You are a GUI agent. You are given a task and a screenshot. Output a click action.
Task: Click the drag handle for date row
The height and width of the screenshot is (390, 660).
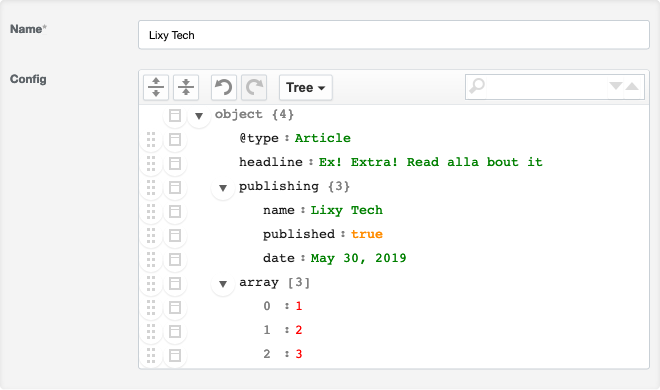pos(151,259)
